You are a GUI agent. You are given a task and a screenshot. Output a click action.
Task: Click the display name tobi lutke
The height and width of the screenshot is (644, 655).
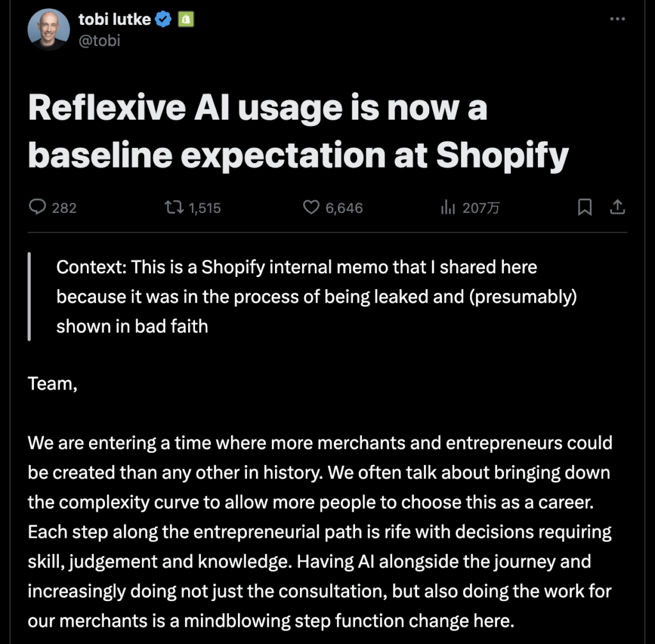(x=114, y=19)
